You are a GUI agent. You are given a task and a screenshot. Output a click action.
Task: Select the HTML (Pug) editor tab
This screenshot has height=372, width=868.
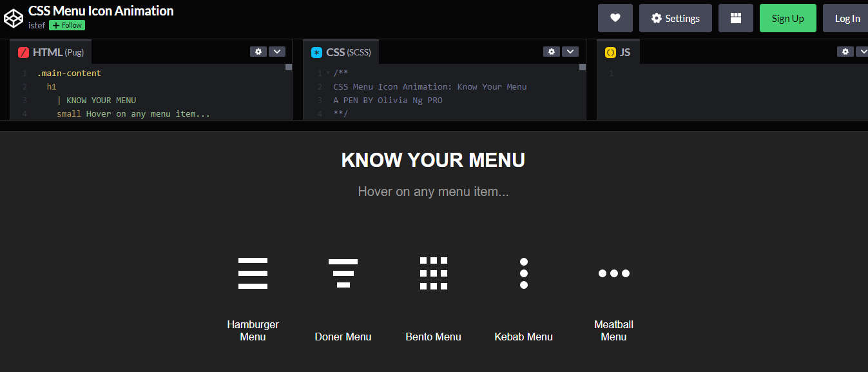coord(51,52)
